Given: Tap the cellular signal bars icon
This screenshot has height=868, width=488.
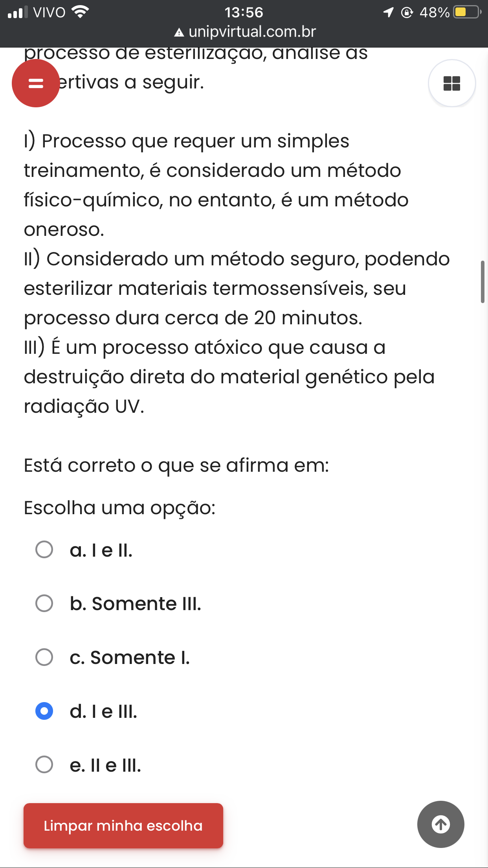Looking at the screenshot, I should pyautogui.click(x=18, y=12).
